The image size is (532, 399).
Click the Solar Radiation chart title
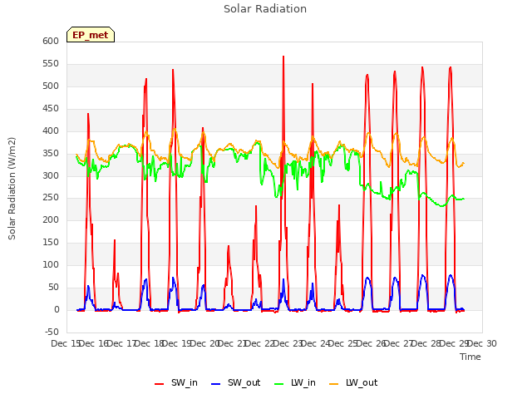pos(265,9)
